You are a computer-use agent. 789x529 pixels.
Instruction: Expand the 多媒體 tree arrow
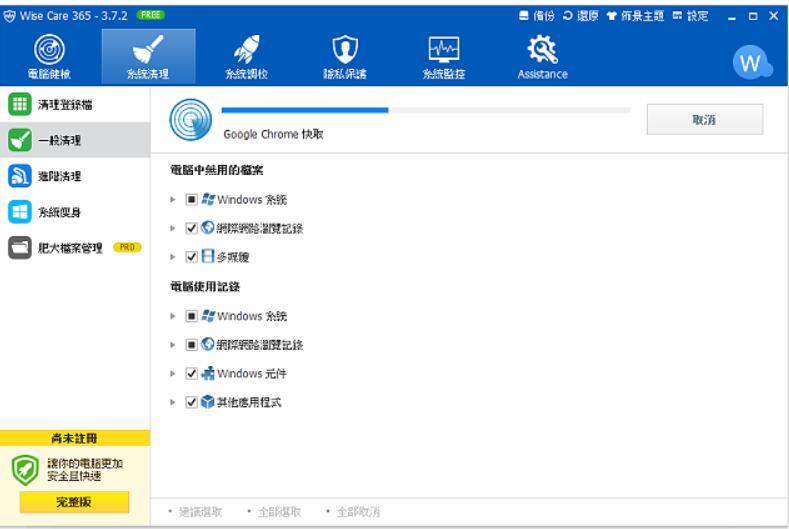tap(173, 257)
